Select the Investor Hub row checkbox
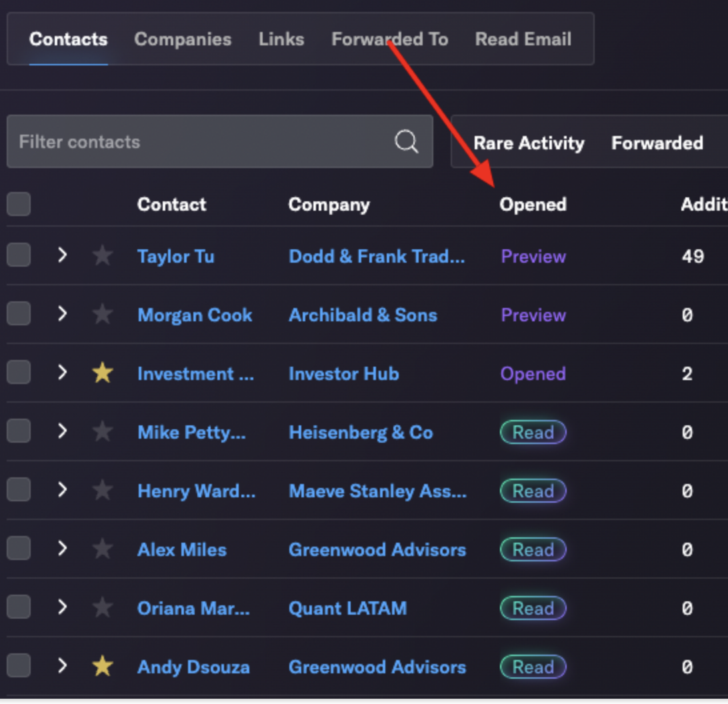 (x=19, y=372)
